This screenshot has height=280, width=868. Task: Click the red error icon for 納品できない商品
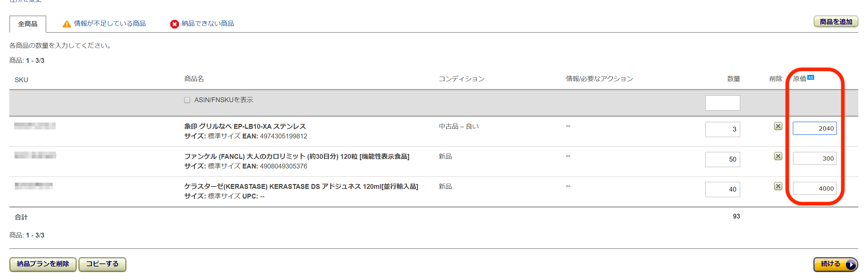(x=174, y=24)
